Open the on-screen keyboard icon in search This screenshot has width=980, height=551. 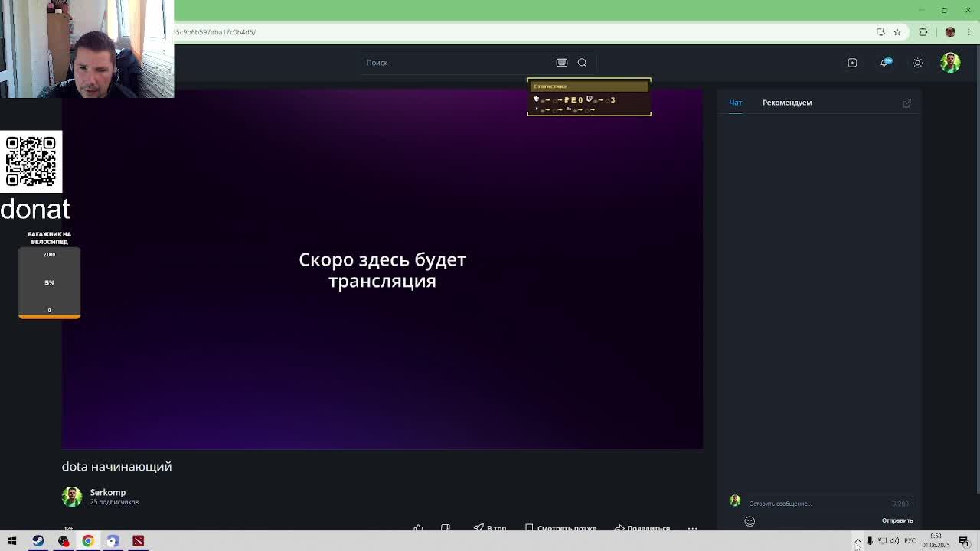[x=562, y=63]
